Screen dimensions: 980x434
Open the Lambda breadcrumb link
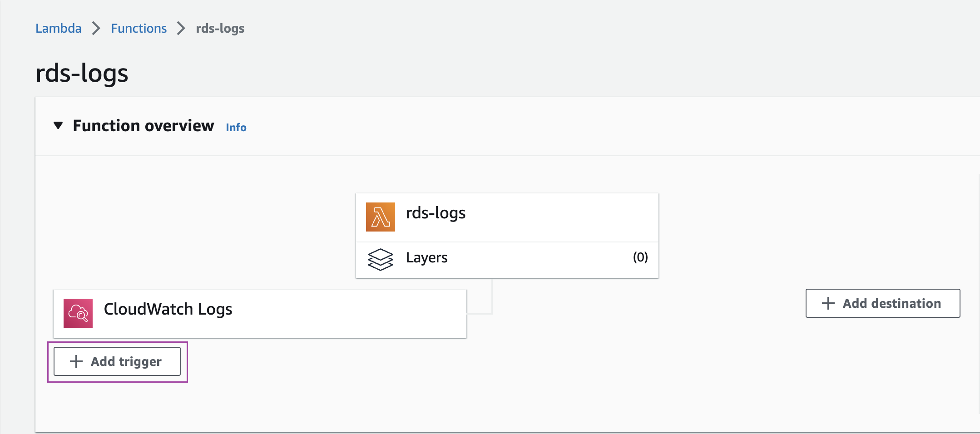pos(59,28)
